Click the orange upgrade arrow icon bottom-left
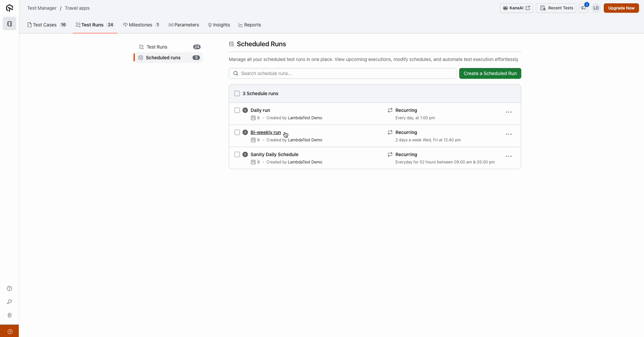This screenshot has width=644, height=337. [9, 331]
